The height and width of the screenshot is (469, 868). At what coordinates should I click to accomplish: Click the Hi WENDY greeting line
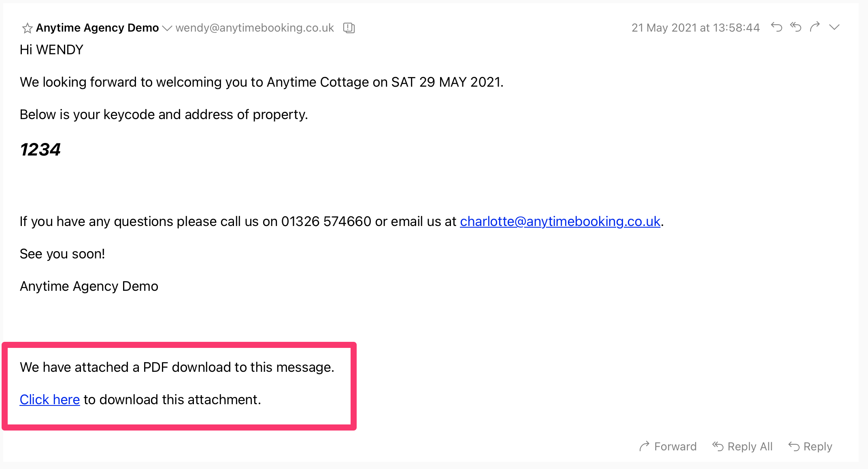point(51,50)
